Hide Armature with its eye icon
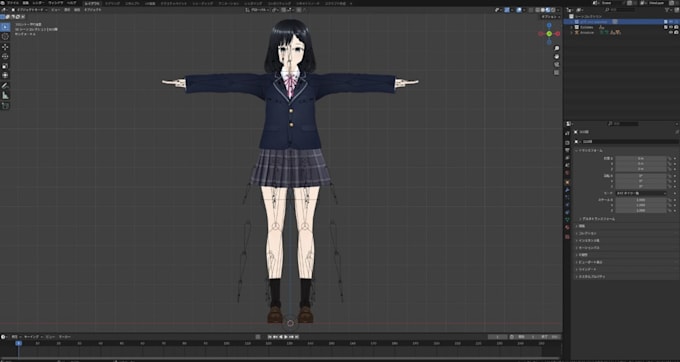Screen dimensions: 680x362 click(x=670, y=33)
